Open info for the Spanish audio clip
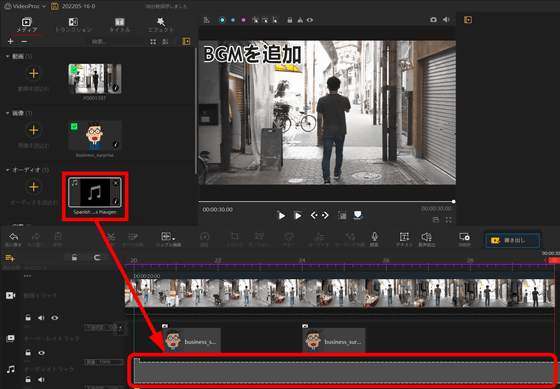The image size is (560, 389). 116,202
